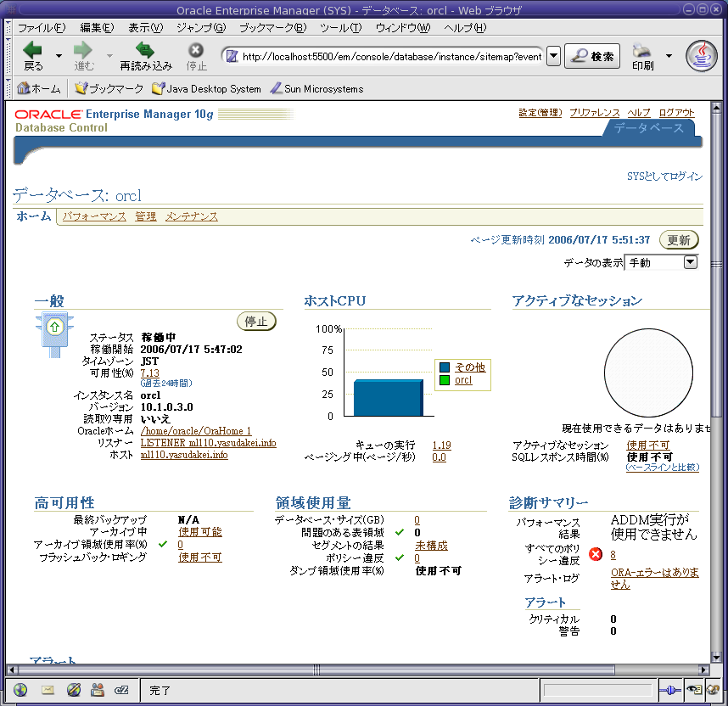The image size is (728, 706).
Task: Click the 更新 refresh button
Action: (679, 239)
